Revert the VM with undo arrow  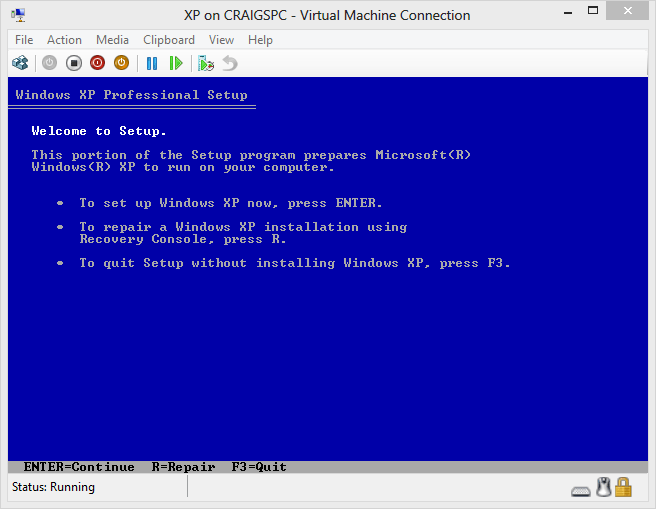click(x=230, y=64)
